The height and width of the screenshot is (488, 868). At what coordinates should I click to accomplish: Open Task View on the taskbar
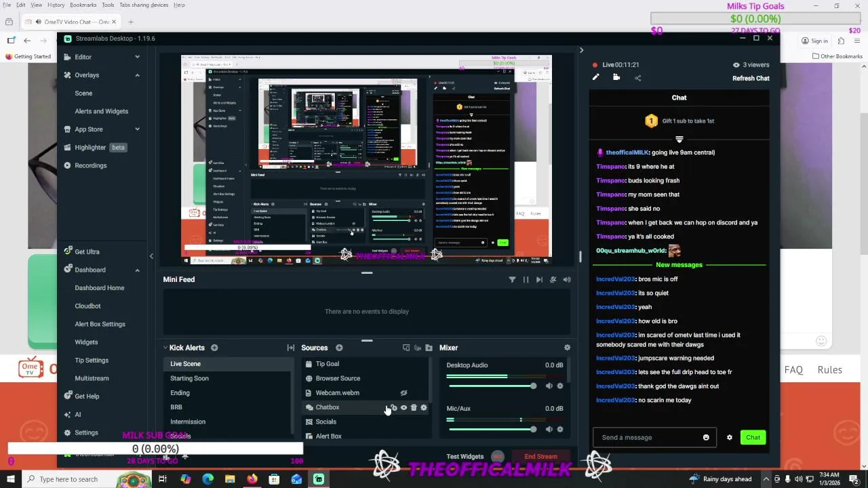(x=163, y=479)
